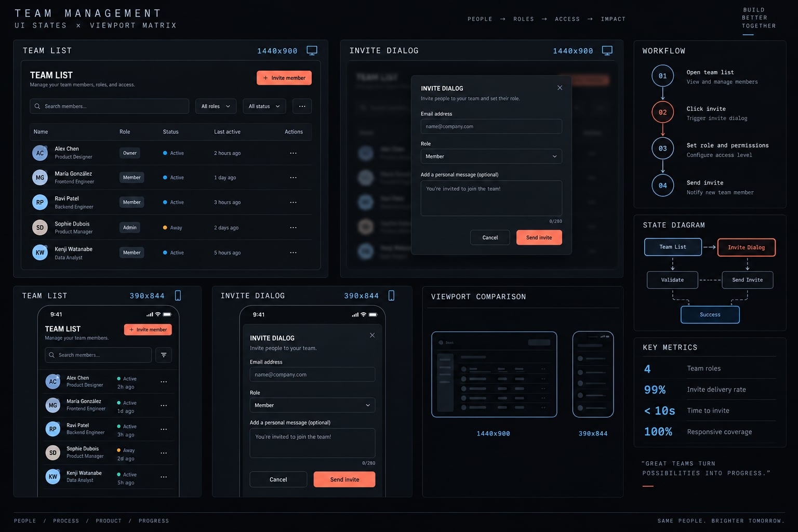798x532 pixels.
Task: Open actions menu for María González in desktop team list
Action: click(293, 178)
